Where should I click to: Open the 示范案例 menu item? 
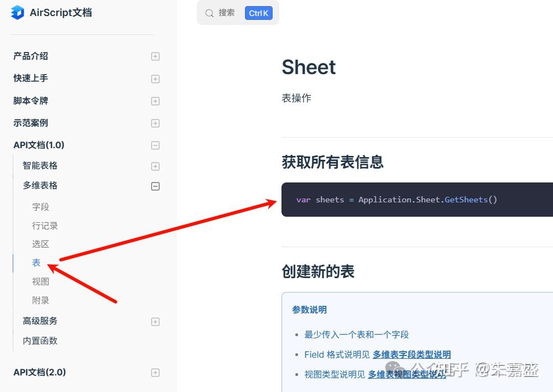tap(30, 123)
